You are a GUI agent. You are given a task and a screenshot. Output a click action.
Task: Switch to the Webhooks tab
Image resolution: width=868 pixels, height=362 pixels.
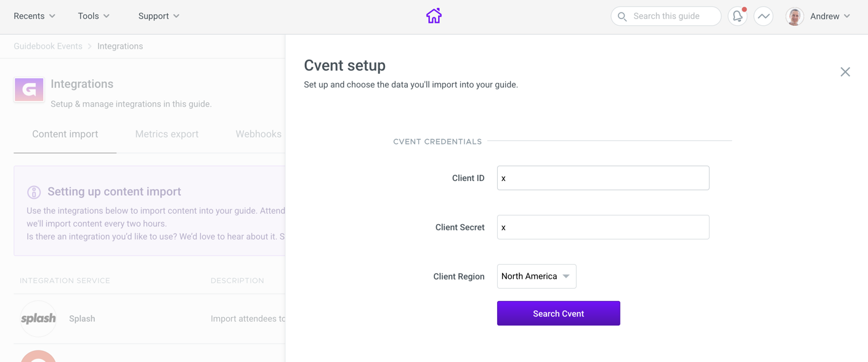coord(259,134)
